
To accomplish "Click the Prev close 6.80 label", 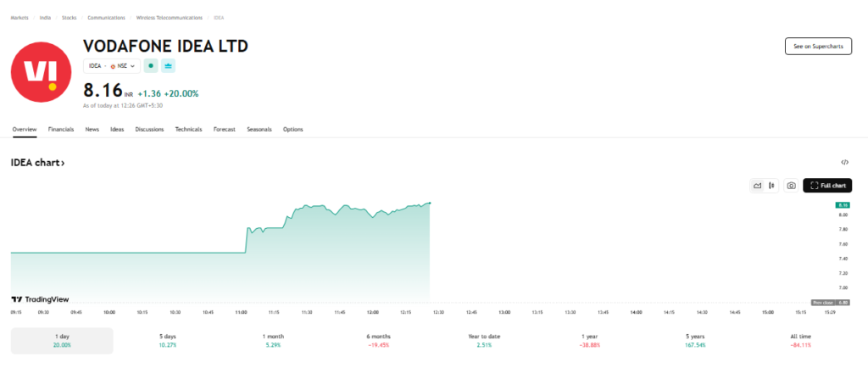I will point(831,303).
